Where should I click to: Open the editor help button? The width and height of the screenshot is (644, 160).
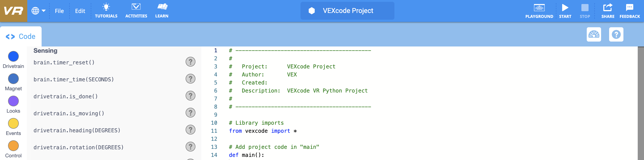pyautogui.click(x=616, y=34)
